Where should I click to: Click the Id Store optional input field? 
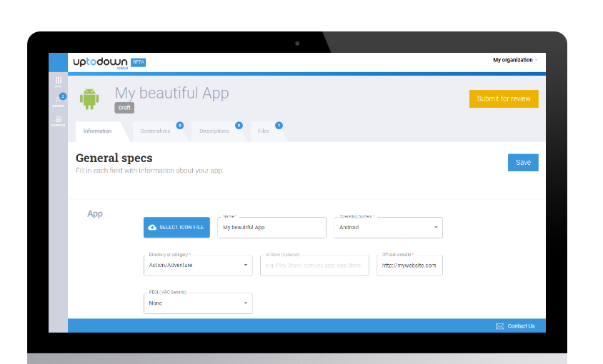tap(314, 266)
